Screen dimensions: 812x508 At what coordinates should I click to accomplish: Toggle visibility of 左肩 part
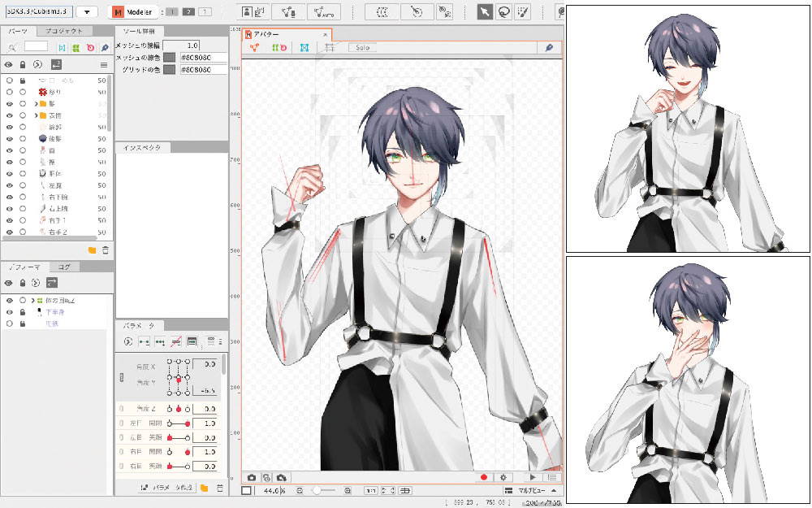pyautogui.click(x=9, y=185)
